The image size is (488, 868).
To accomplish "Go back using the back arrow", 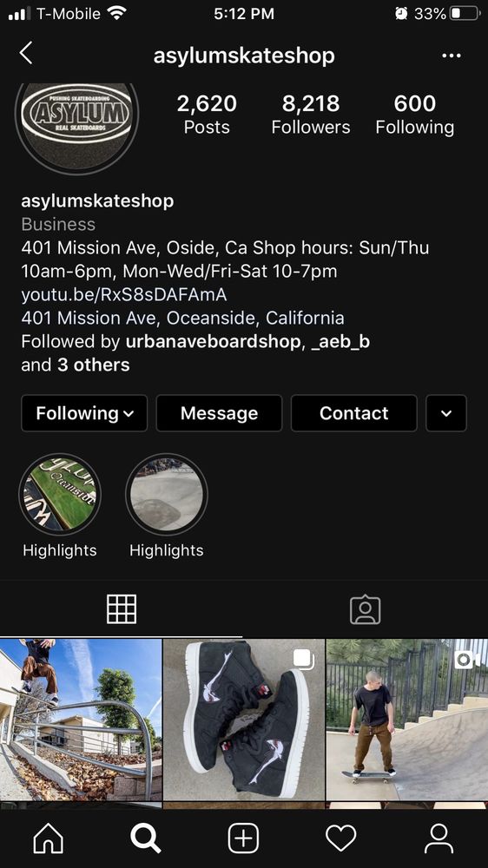I will [x=26, y=54].
